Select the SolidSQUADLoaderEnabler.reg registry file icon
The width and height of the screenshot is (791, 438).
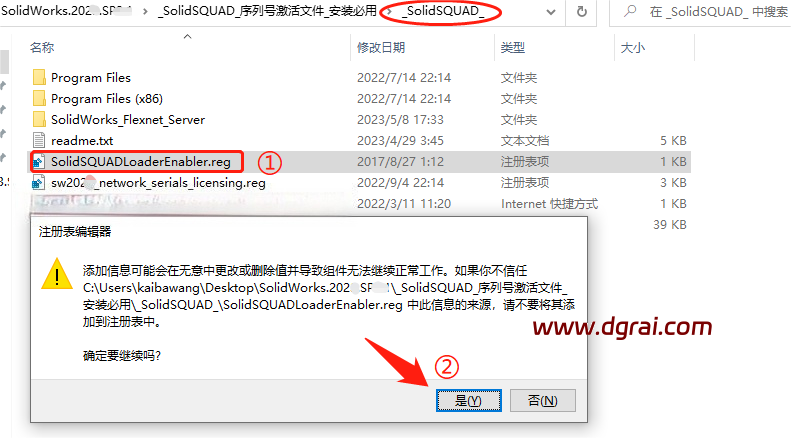click(x=38, y=161)
